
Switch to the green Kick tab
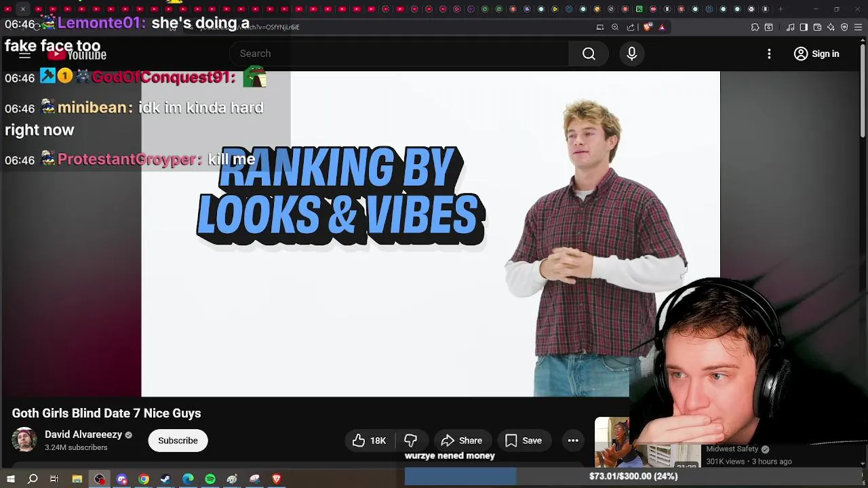pos(639,9)
